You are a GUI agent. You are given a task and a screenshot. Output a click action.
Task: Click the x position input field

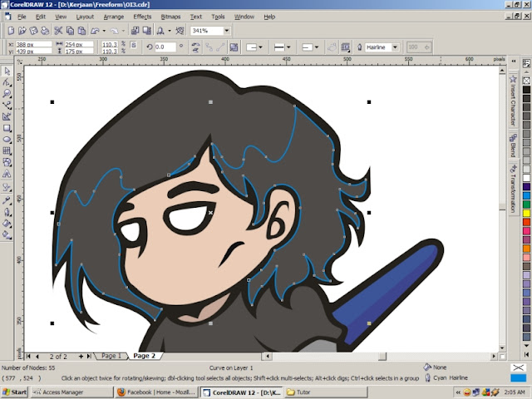(33, 44)
